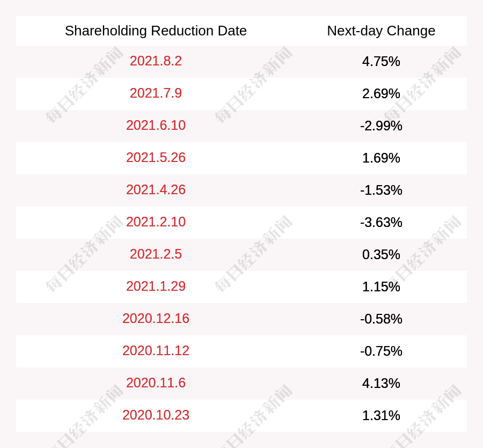The height and width of the screenshot is (448, 483).
Task: Open the 2021.7.9 date link
Action: pos(156,93)
